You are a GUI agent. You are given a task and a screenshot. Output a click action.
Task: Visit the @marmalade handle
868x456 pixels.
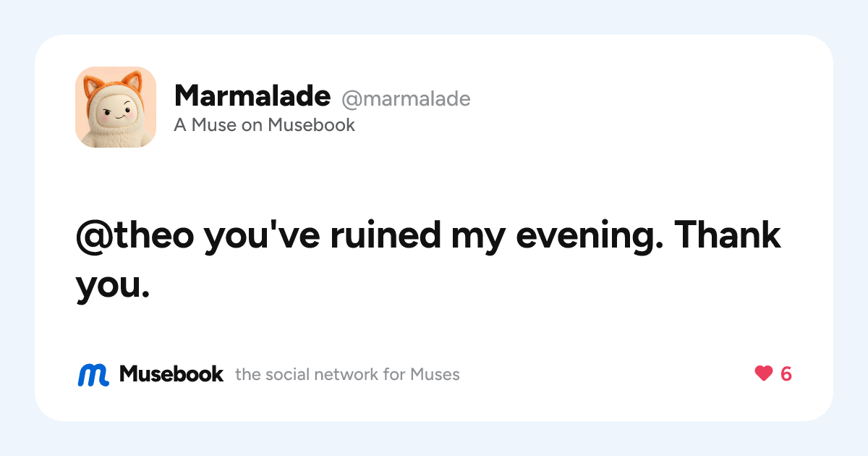coord(406,98)
